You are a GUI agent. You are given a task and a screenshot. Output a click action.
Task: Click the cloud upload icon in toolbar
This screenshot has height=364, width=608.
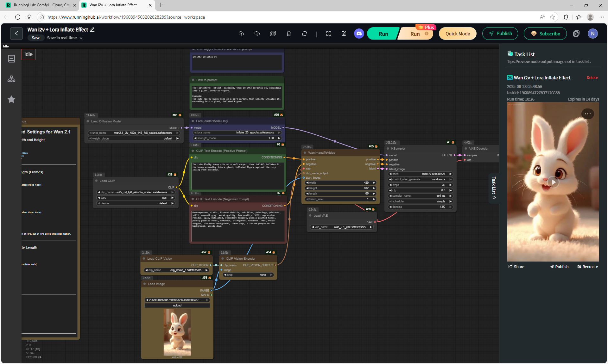(x=241, y=34)
